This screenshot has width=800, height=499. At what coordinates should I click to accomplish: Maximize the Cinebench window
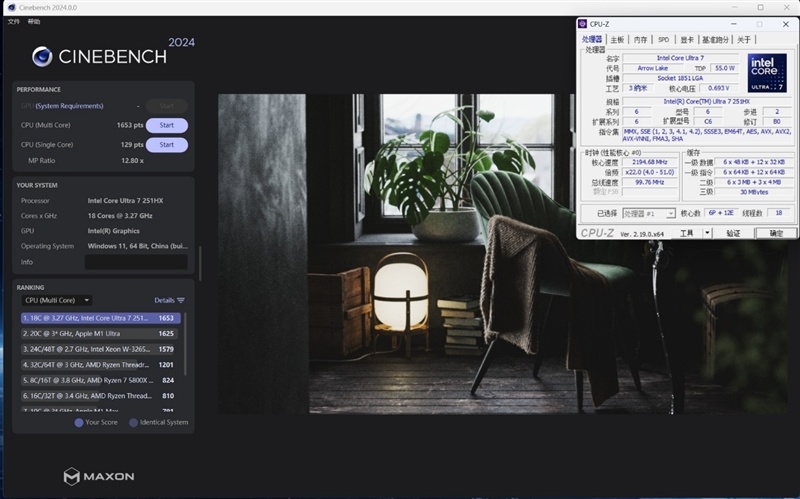click(x=760, y=8)
